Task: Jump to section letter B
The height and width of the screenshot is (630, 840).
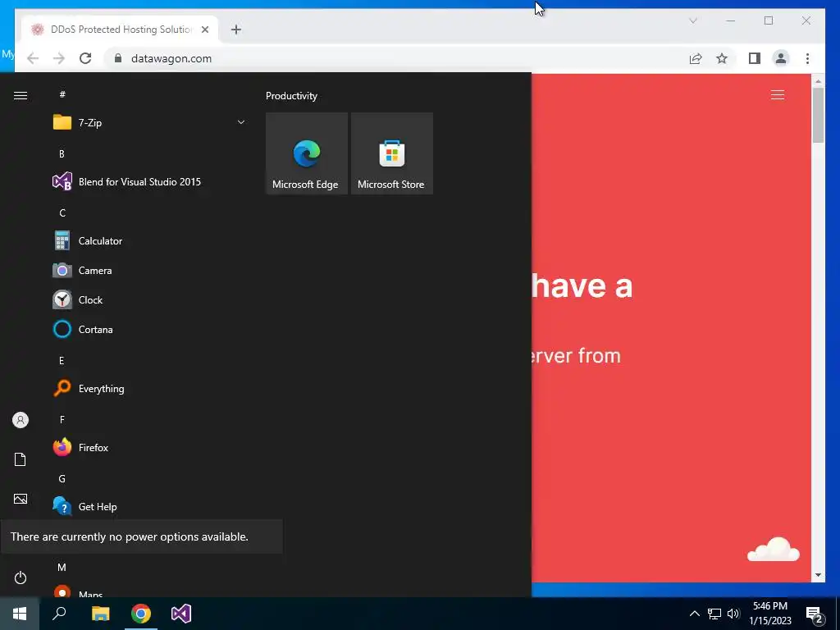Action: [x=62, y=153]
